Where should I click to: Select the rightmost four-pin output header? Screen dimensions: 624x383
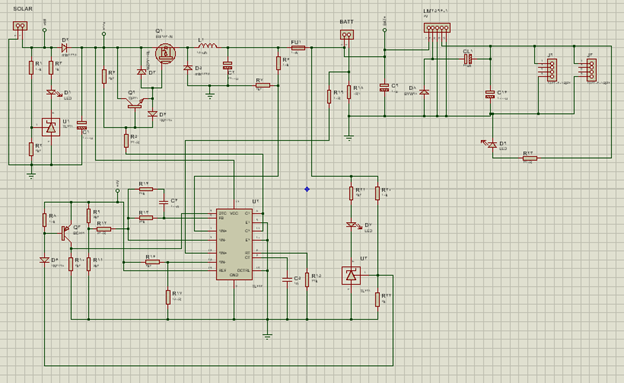point(591,70)
